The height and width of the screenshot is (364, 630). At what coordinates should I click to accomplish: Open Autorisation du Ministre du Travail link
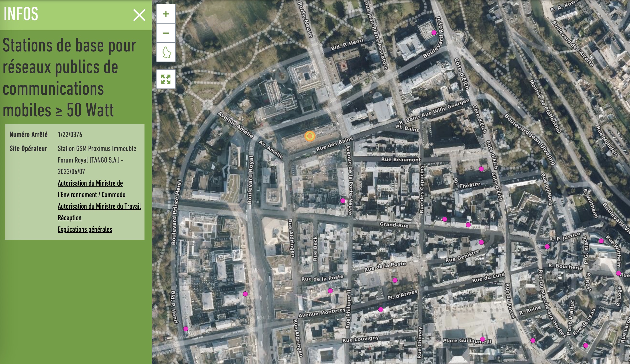tap(99, 206)
